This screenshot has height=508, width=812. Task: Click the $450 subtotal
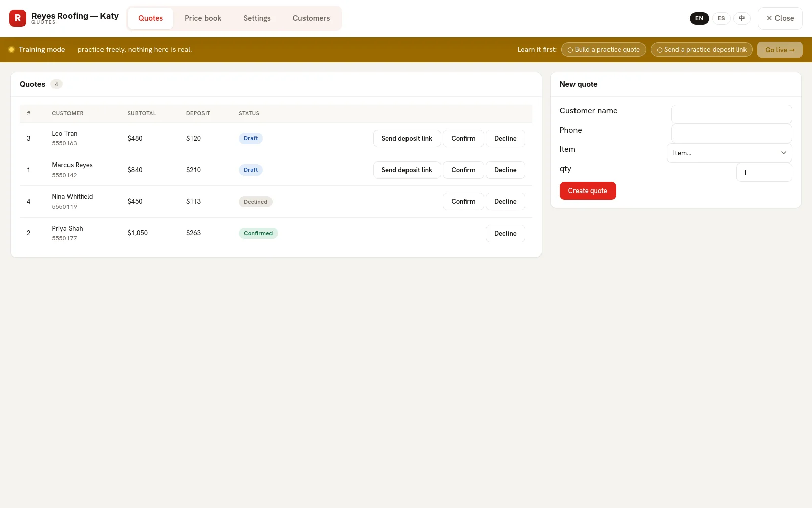(135, 202)
